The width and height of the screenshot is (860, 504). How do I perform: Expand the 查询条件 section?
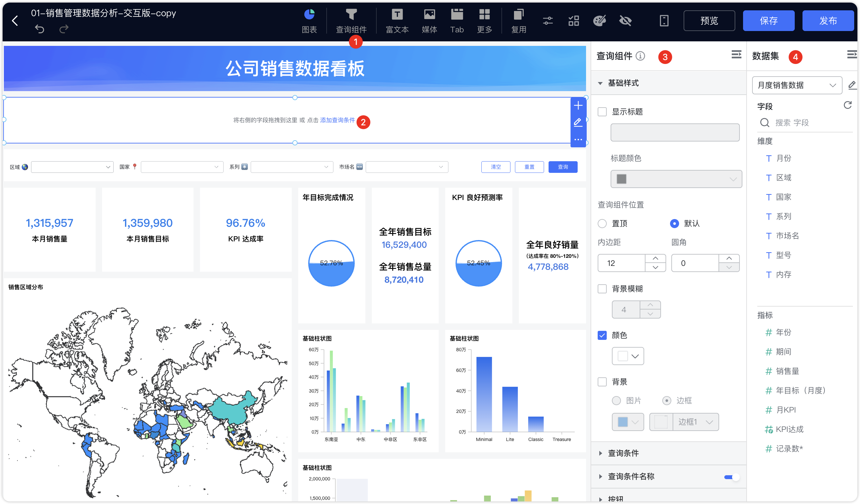point(600,453)
